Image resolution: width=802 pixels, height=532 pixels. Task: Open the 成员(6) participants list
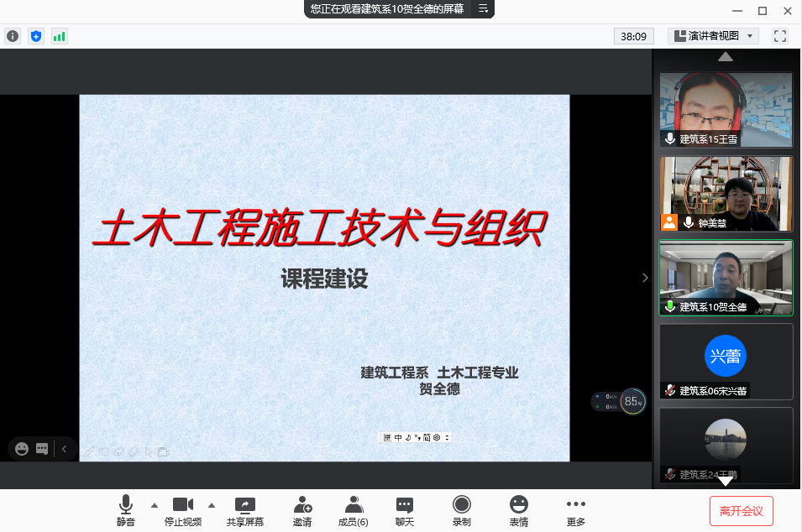[353, 510]
